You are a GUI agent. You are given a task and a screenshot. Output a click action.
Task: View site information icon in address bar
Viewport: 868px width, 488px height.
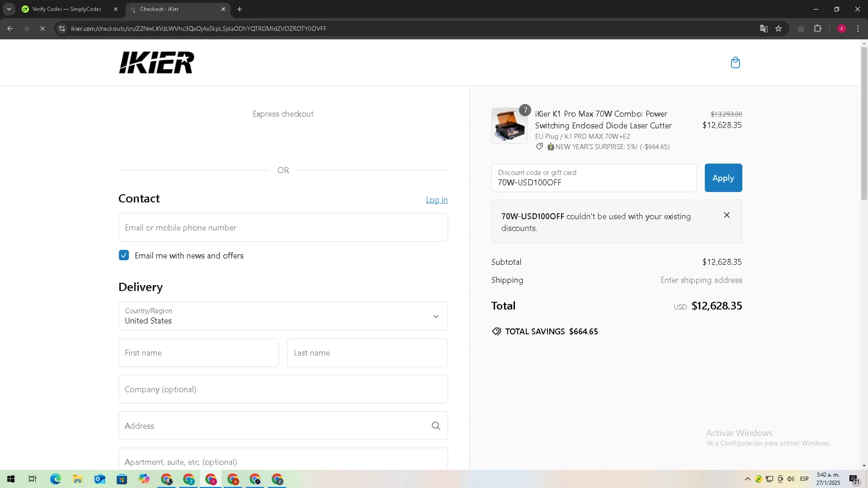pyautogui.click(x=62, y=28)
